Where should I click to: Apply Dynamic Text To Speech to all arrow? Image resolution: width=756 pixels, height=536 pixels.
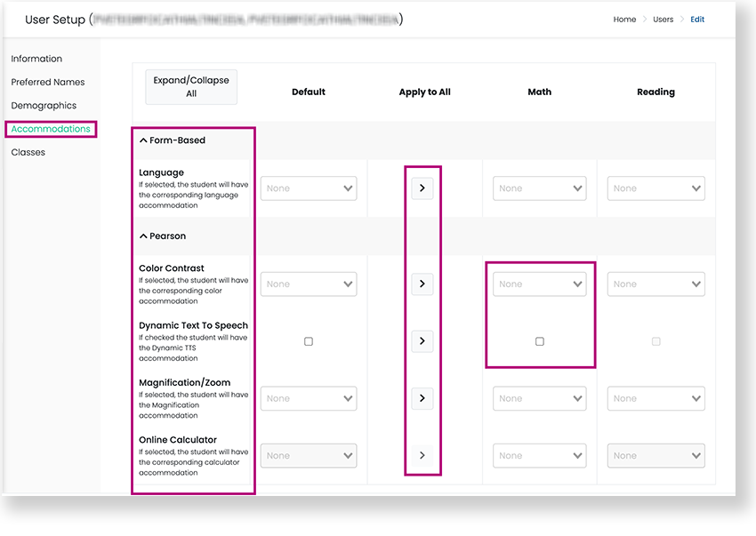click(422, 340)
